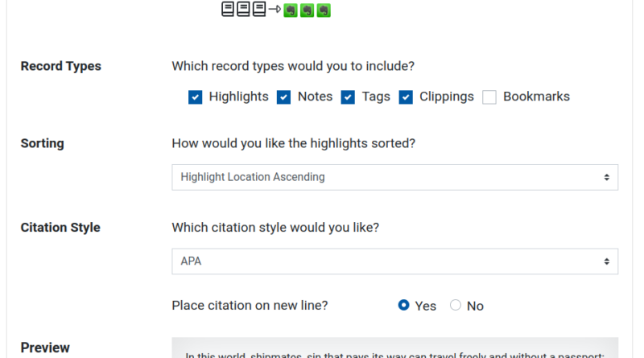This screenshot has width=644, height=358.
Task: Click the middle book icon
Action: click(243, 9)
